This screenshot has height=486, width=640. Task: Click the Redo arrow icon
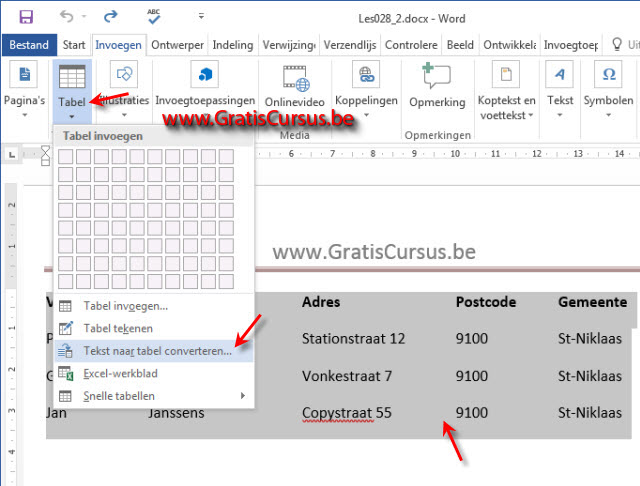click(110, 16)
